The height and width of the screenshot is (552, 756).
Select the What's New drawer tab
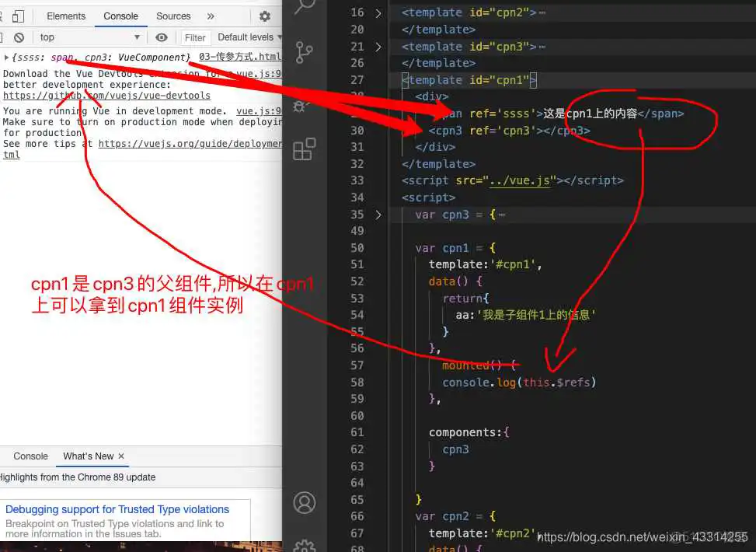coord(89,456)
